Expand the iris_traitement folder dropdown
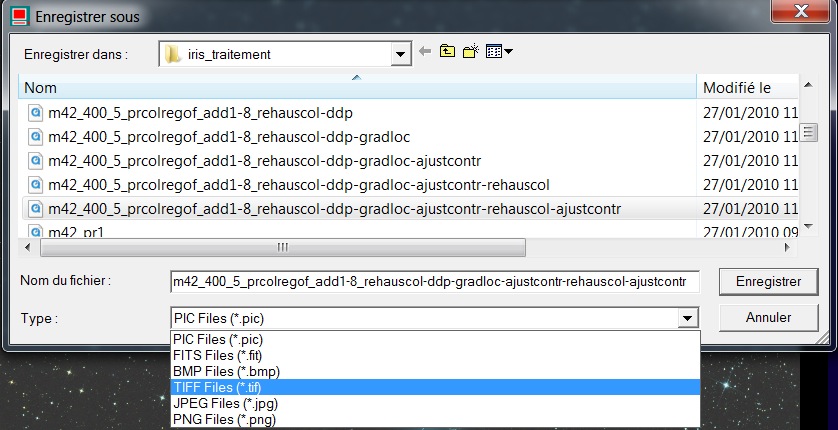This screenshot has height=430, width=838. pos(401,53)
